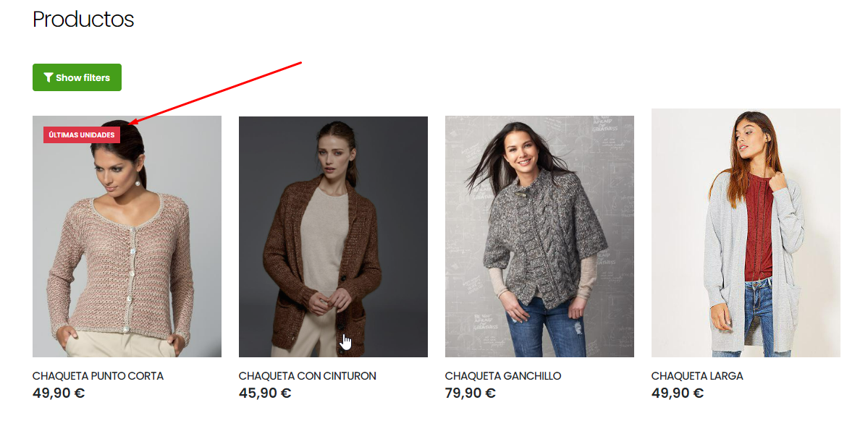Follow the CHAQUETA CON CINTURON title link
The height and width of the screenshot is (426, 868).
click(x=307, y=376)
